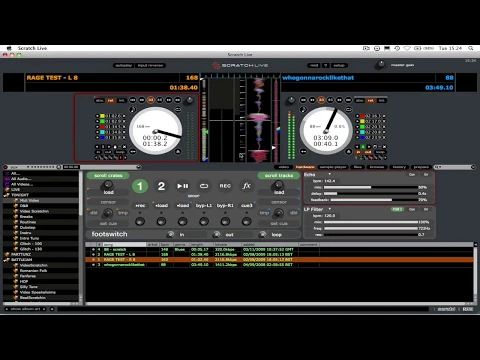
Task: Click show album art button
Action: pyautogui.click(x=25, y=309)
